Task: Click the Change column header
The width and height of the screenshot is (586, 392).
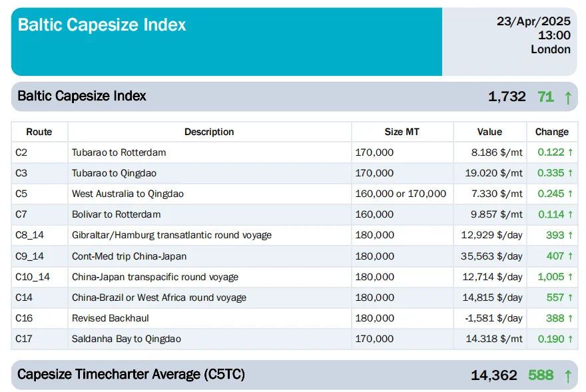Action: click(x=551, y=132)
